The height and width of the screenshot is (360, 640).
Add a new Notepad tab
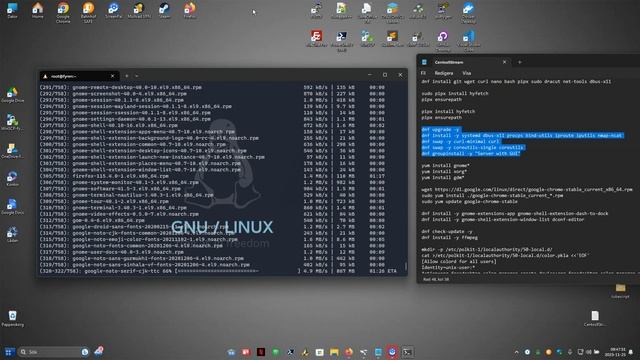(520, 62)
